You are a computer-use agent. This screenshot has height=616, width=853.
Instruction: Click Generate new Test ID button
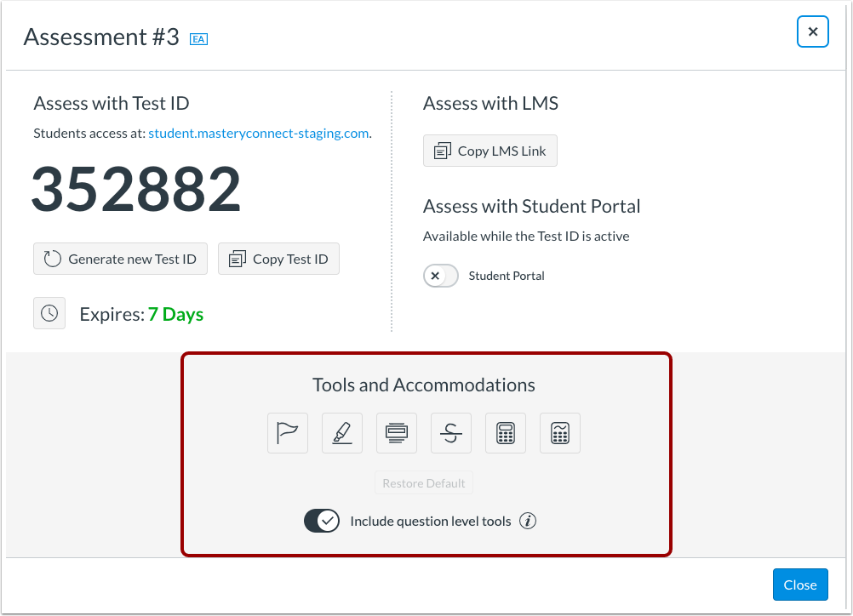(x=120, y=259)
